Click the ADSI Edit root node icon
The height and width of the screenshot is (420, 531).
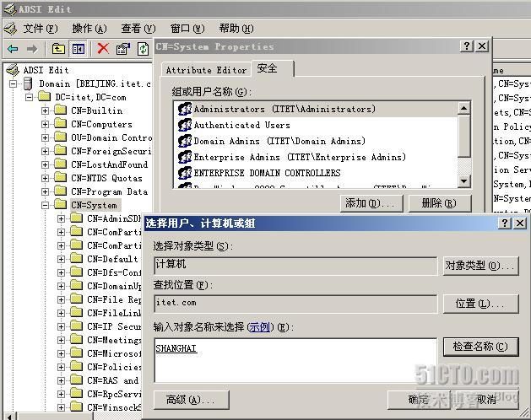(13, 70)
